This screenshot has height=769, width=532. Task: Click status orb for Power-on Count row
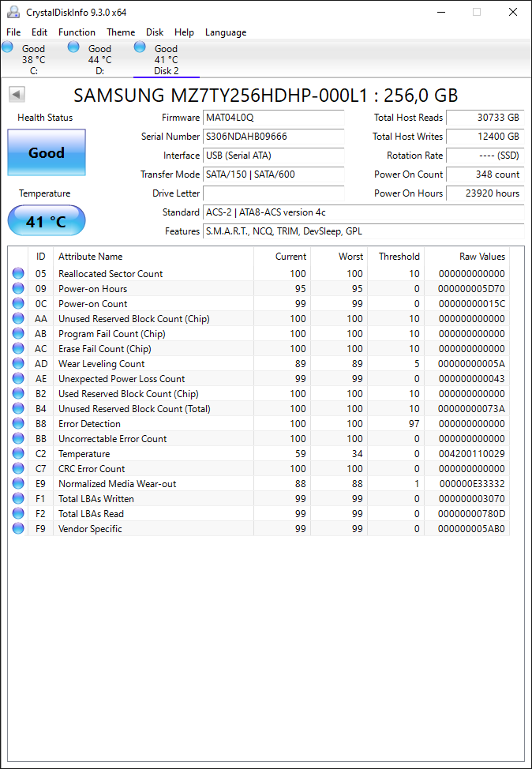(x=18, y=304)
